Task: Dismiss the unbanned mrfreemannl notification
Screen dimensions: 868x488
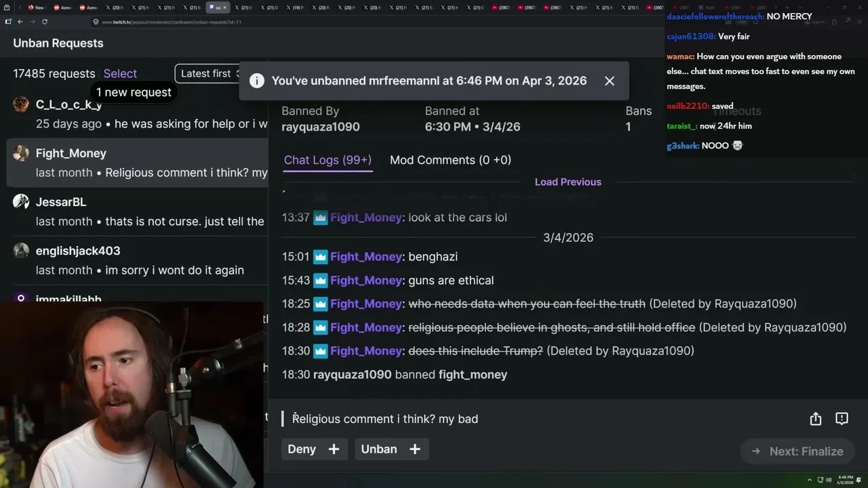Action: point(610,81)
